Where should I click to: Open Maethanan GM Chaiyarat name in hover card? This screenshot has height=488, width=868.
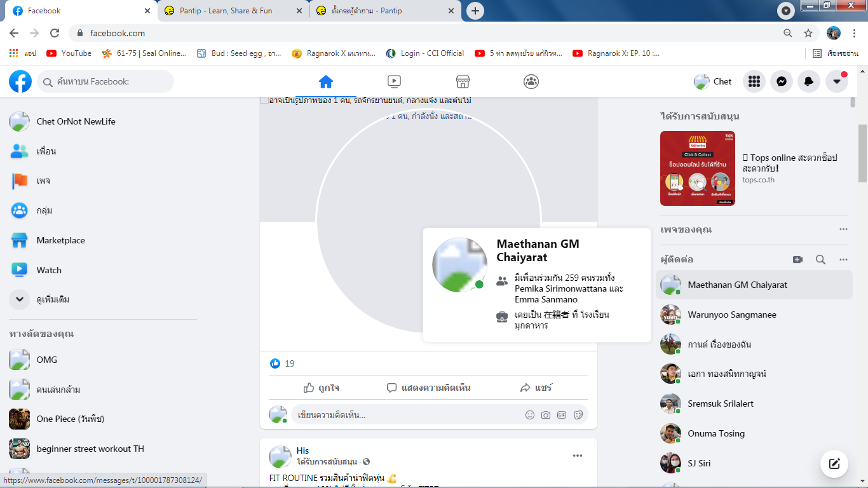(538, 250)
